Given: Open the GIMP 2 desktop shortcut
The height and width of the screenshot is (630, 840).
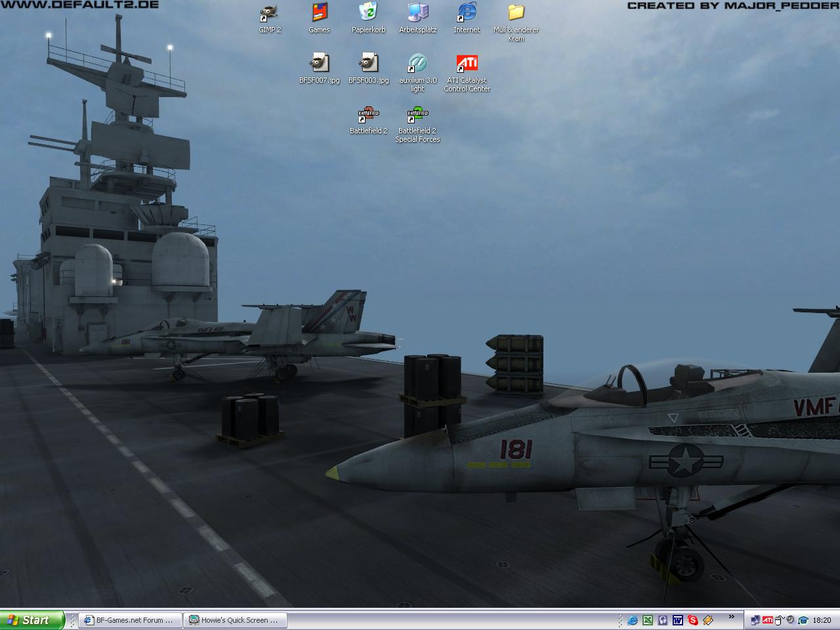Looking at the screenshot, I should coord(269,13).
